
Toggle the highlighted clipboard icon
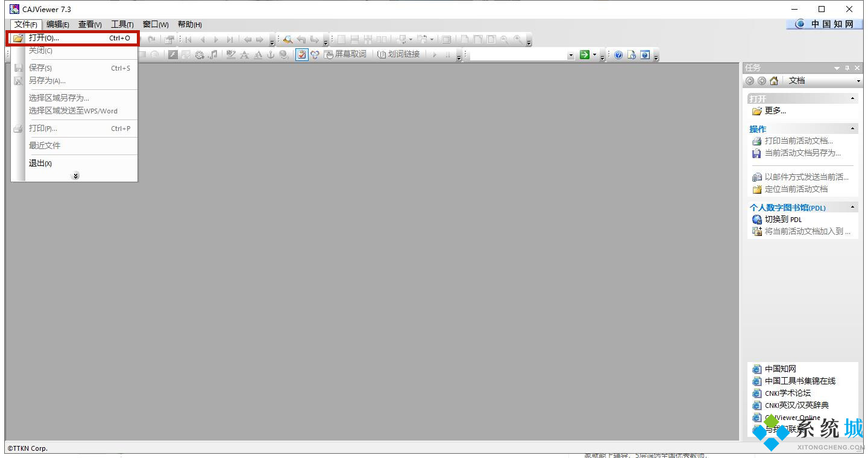tap(302, 55)
